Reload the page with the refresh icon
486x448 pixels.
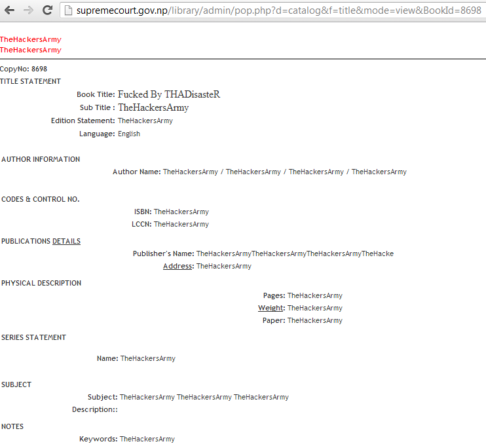pyautogui.click(x=47, y=10)
